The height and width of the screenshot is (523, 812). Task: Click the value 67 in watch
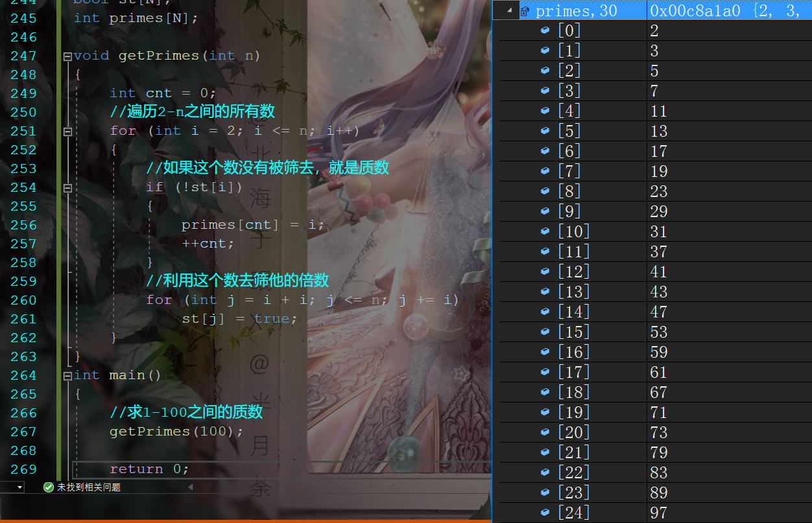[x=659, y=392]
